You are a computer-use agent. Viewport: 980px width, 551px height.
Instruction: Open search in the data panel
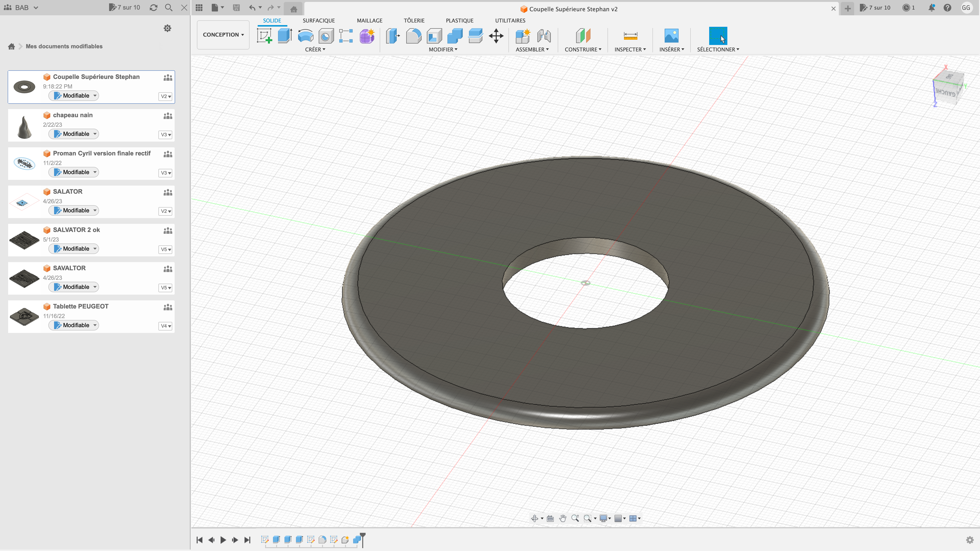(168, 8)
